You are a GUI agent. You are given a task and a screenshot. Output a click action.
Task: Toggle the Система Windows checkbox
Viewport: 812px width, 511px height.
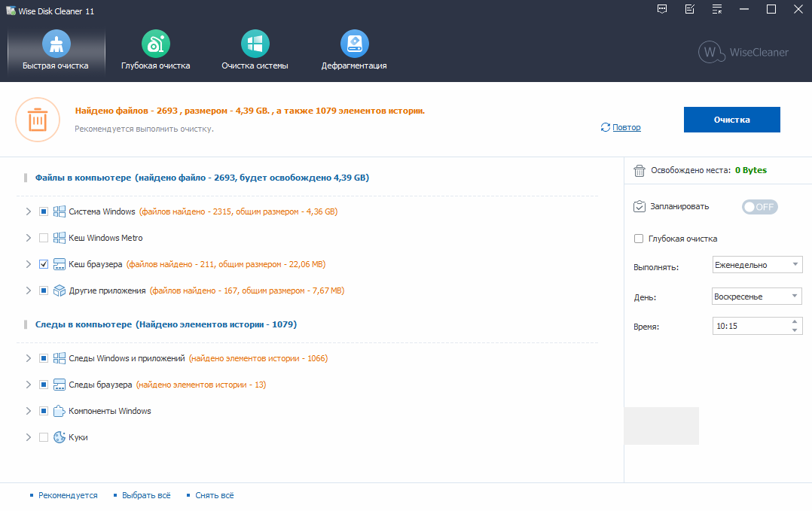point(44,211)
